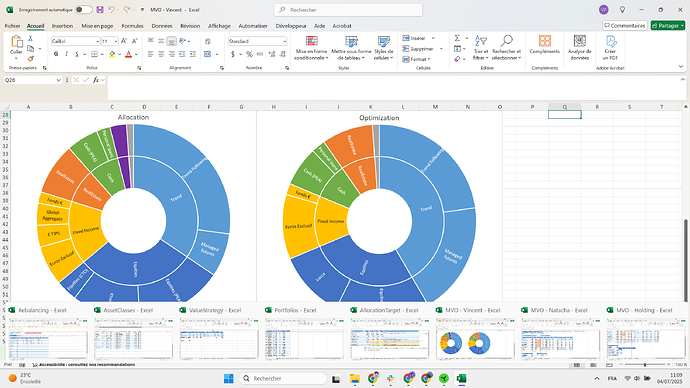Click the thousands separator style icon
The image size is (690, 388).
pos(260,54)
